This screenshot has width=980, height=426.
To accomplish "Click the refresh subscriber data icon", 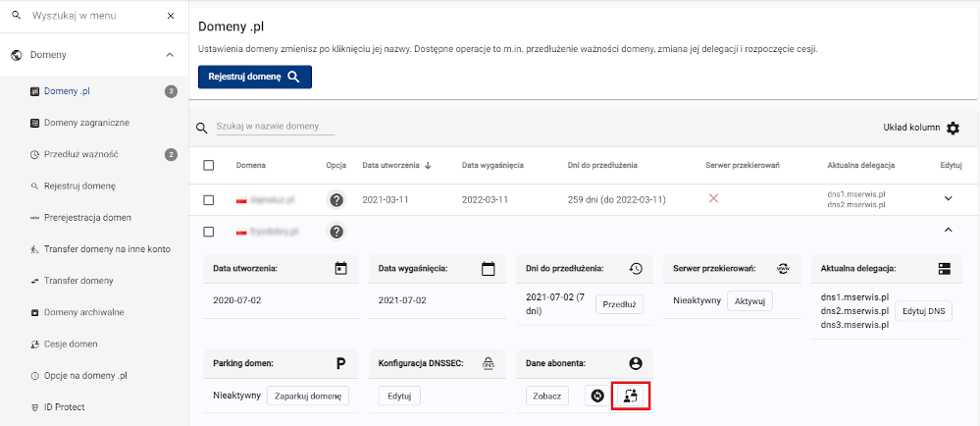I will pyautogui.click(x=596, y=396).
